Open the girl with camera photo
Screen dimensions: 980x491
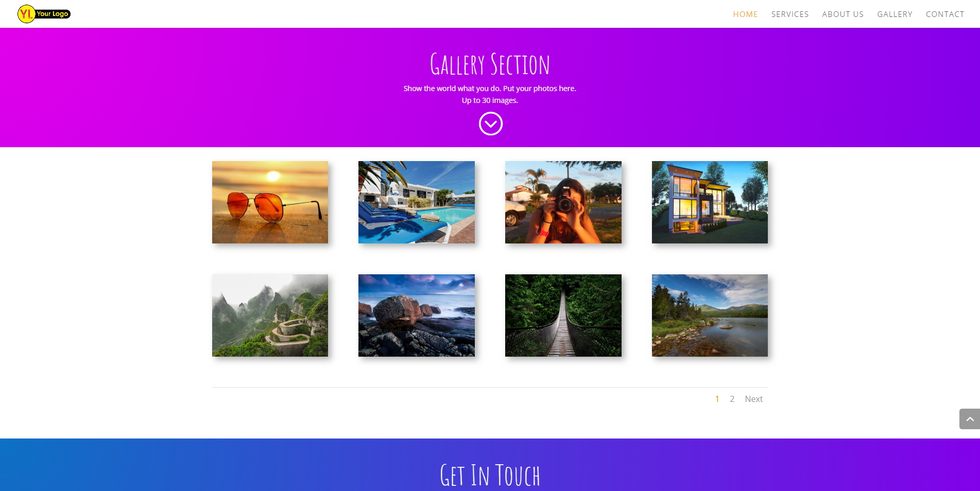pos(563,202)
